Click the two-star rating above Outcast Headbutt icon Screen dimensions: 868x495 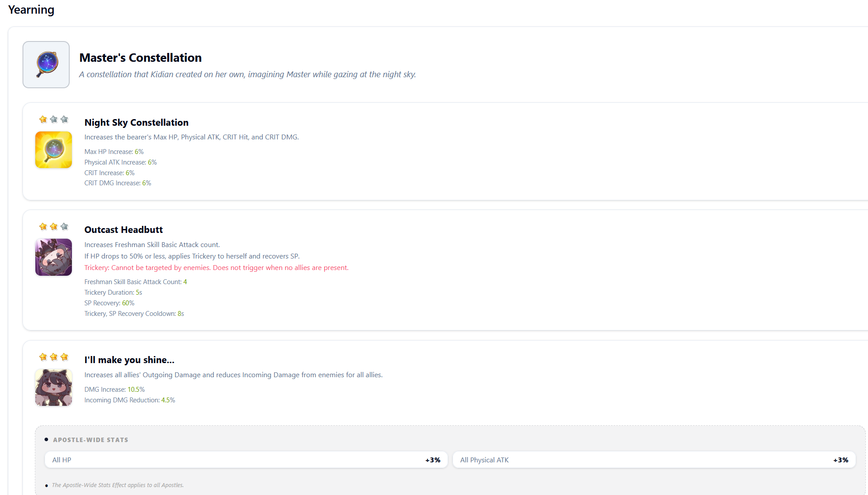pyautogui.click(x=54, y=226)
